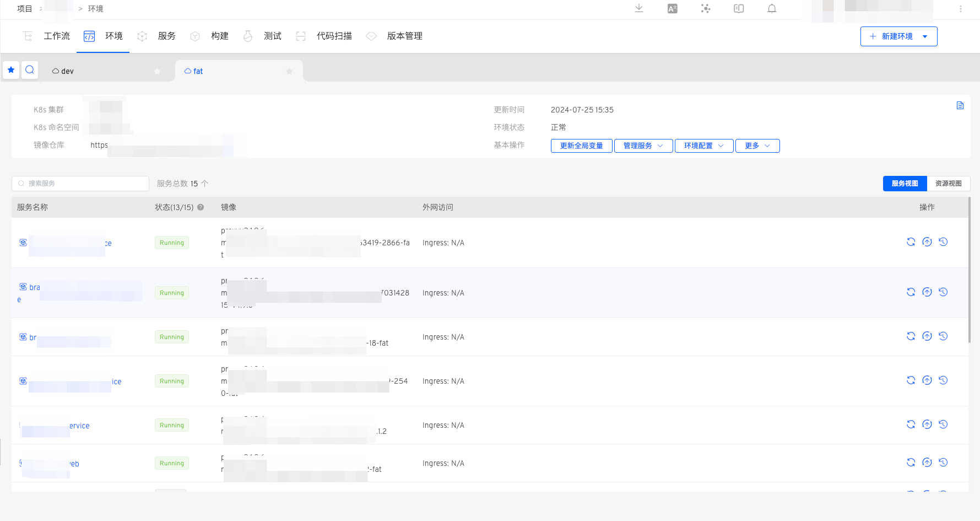Click the 服务总数 15 个 count label

coord(182,184)
